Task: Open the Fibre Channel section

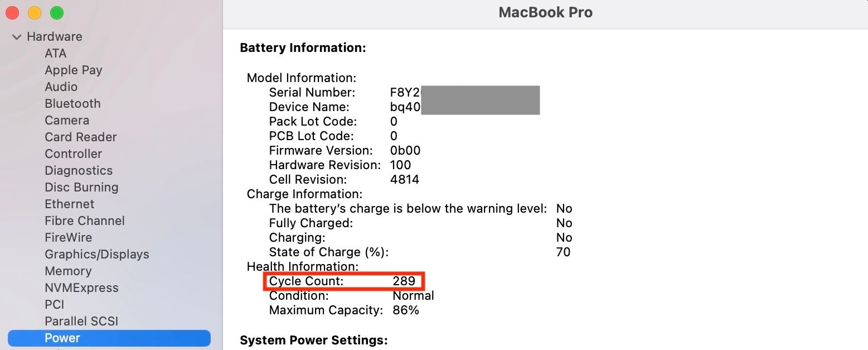Action: tap(84, 220)
